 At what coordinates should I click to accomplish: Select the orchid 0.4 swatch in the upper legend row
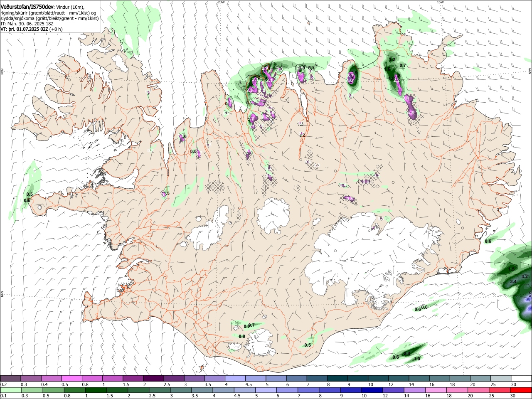coord(51,378)
